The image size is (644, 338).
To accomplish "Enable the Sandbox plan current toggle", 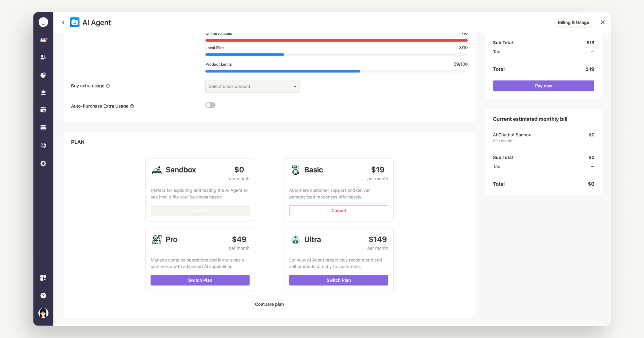I will click(200, 210).
